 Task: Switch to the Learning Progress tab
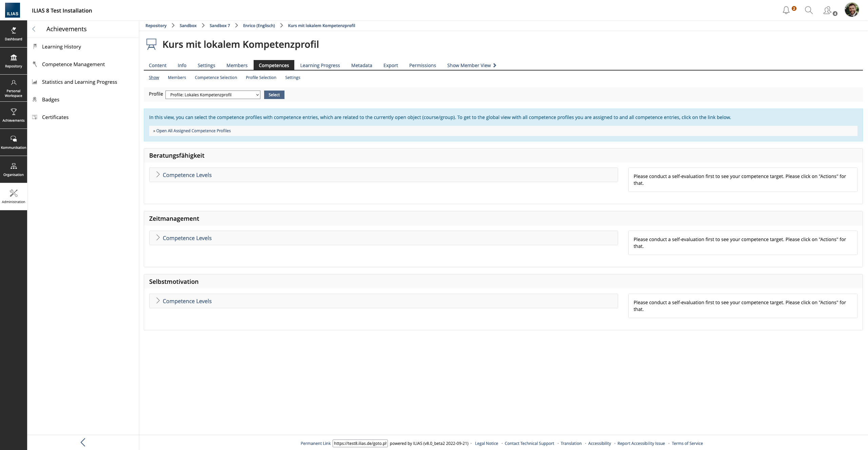pos(320,65)
